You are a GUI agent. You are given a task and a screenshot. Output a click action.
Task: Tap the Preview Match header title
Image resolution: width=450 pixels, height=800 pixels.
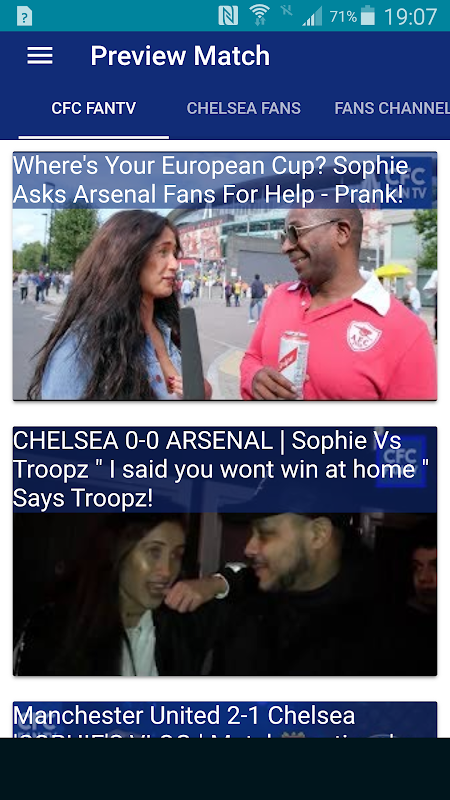[180, 56]
